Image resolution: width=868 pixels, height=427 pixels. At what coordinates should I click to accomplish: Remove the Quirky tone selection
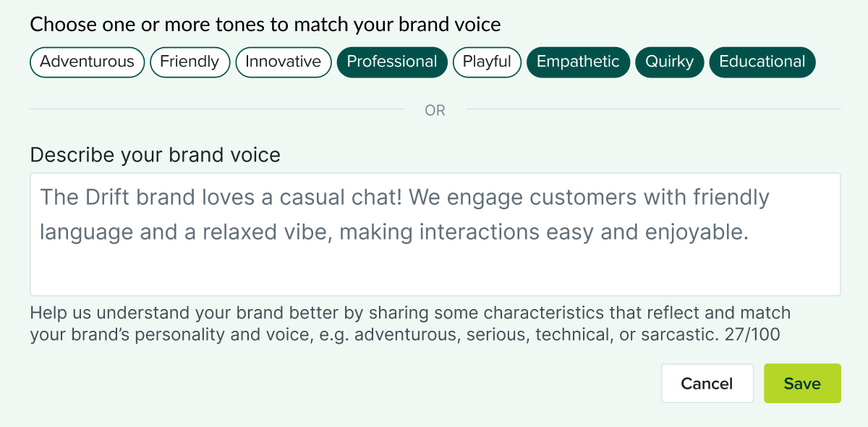(x=669, y=62)
